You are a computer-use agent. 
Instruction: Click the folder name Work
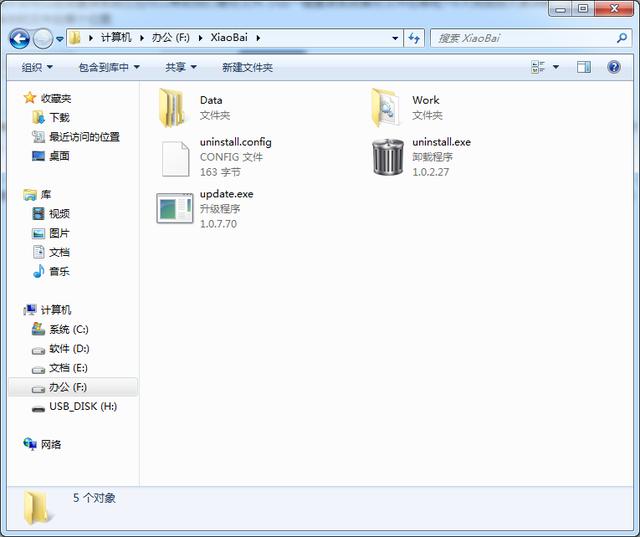(x=426, y=100)
